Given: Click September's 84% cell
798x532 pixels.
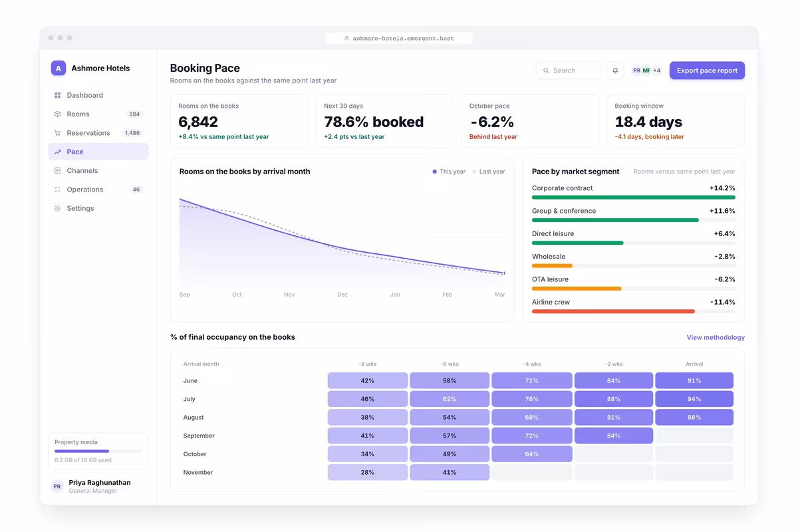Looking at the screenshot, I should (x=614, y=436).
